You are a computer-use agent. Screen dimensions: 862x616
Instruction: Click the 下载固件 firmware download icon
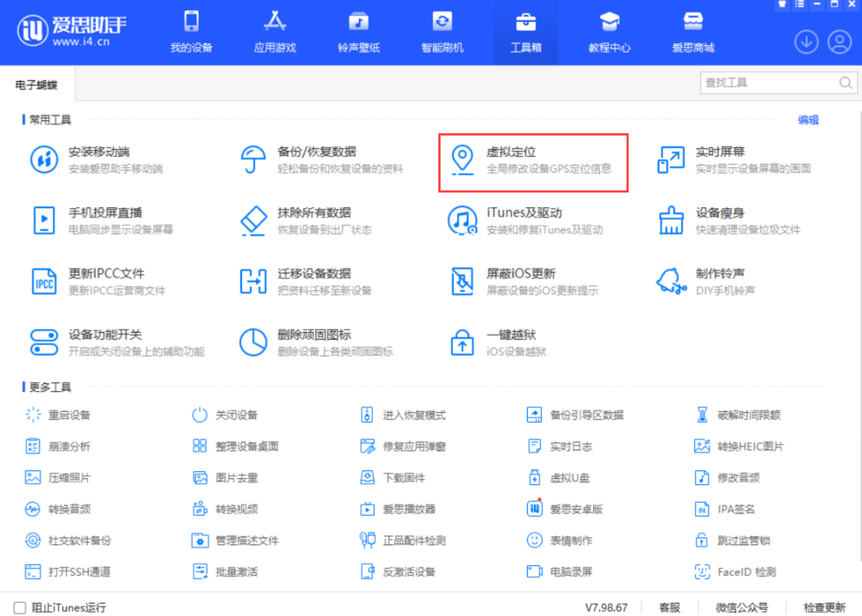tap(394, 477)
